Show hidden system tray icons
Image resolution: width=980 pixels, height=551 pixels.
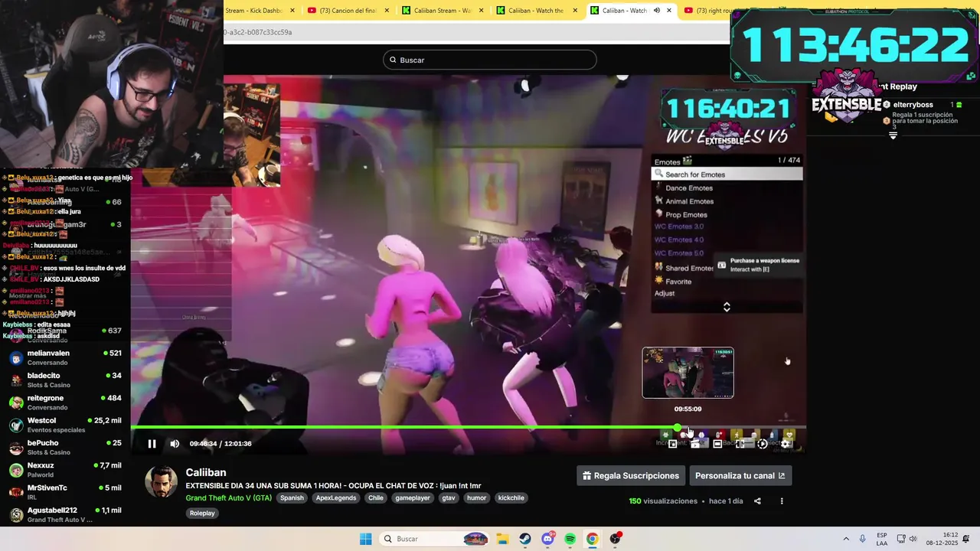[846, 539]
